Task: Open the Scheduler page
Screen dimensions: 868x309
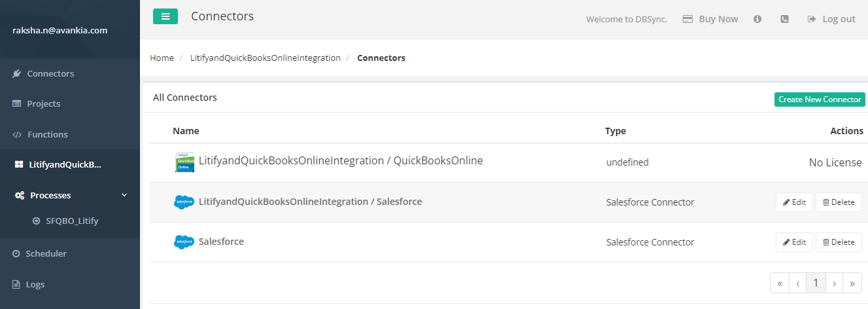Action: pyautogui.click(x=46, y=253)
